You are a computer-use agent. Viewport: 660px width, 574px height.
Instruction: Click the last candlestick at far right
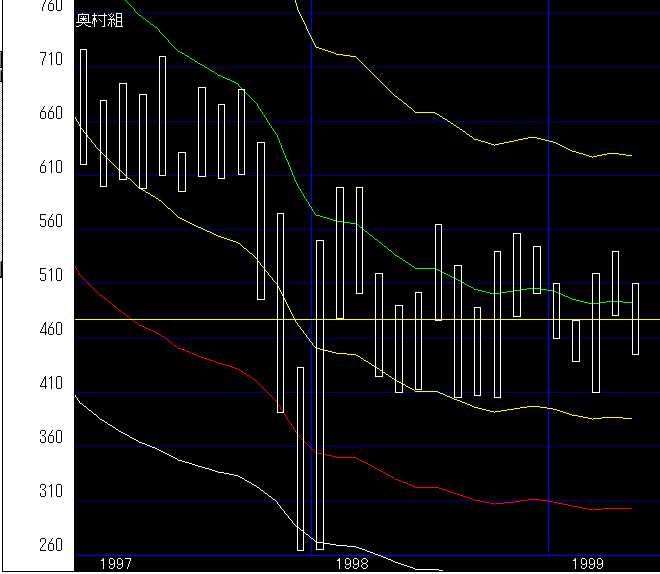[635, 318]
